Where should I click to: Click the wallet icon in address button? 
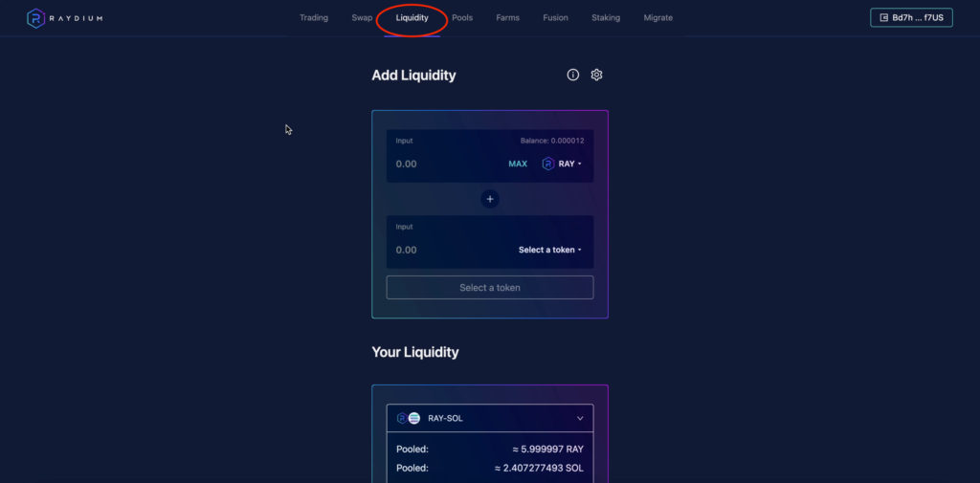(x=883, y=17)
